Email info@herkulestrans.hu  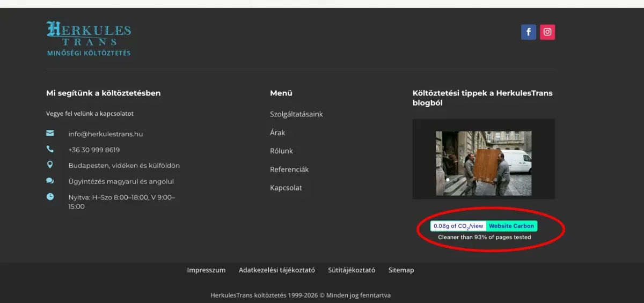(x=106, y=134)
